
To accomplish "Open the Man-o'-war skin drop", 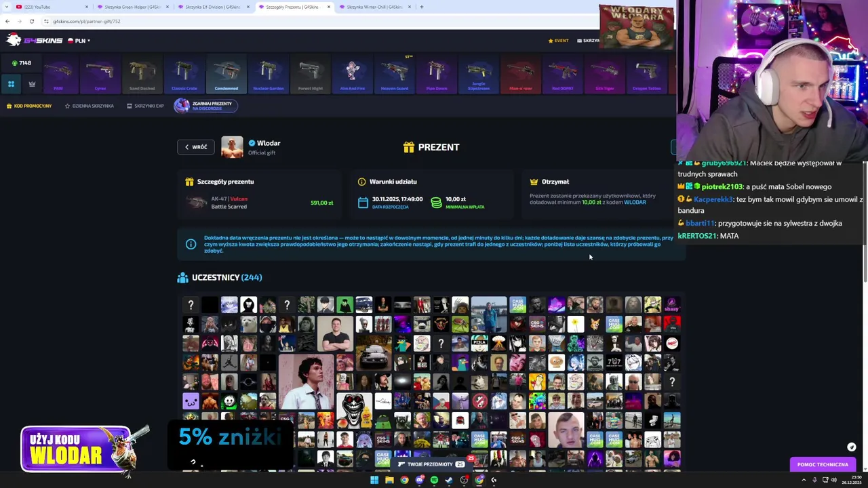I will pyautogui.click(x=521, y=73).
